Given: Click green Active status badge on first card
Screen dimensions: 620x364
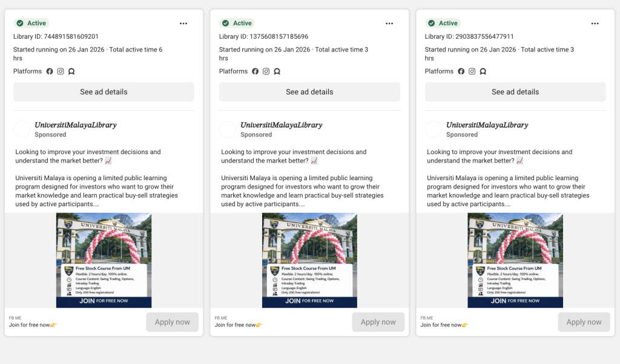Looking at the screenshot, I should (x=31, y=23).
